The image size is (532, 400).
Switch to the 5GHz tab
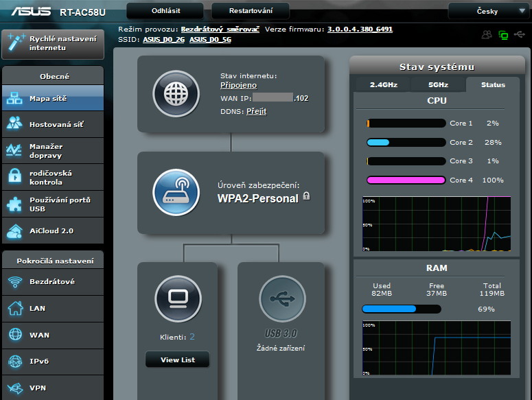pos(438,85)
